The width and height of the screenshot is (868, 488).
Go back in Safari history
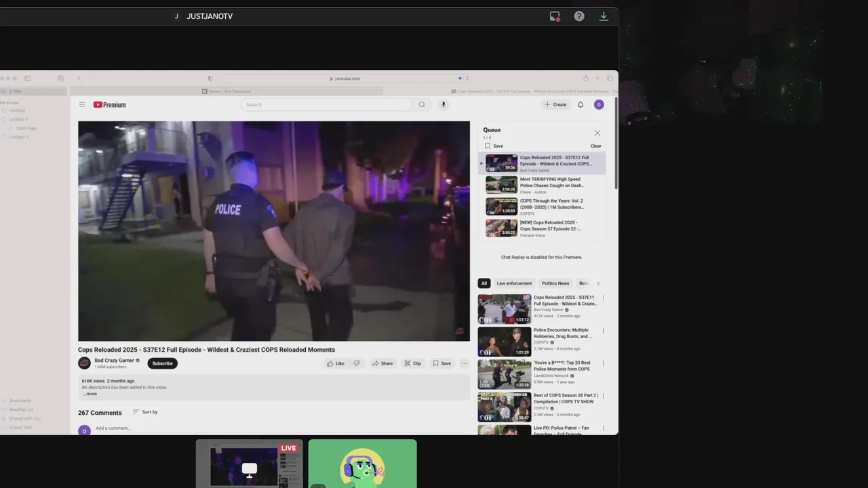tap(79, 79)
